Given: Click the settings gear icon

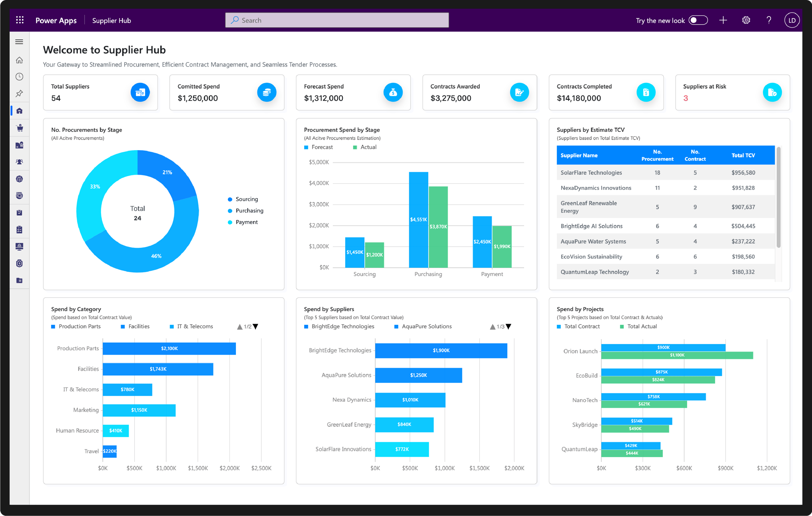Looking at the screenshot, I should coord(746,20).
